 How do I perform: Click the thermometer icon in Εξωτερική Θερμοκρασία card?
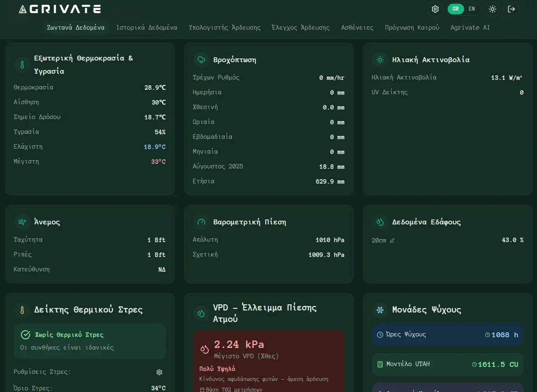coord(22,65)
